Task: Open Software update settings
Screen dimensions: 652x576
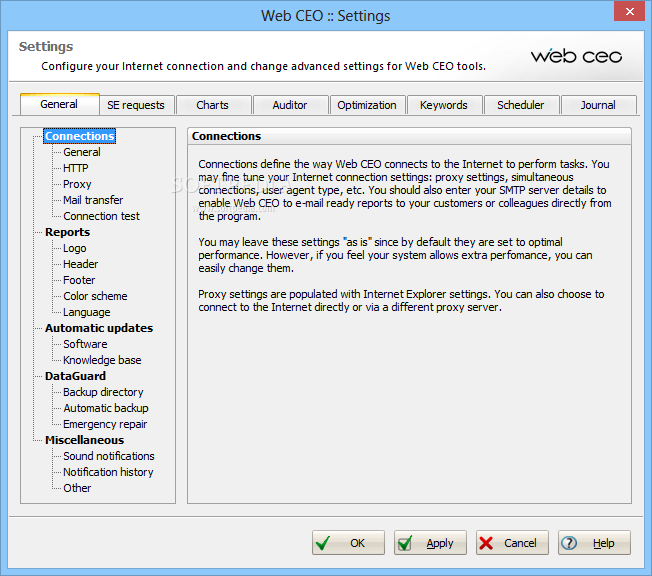Action: [85, 344]
